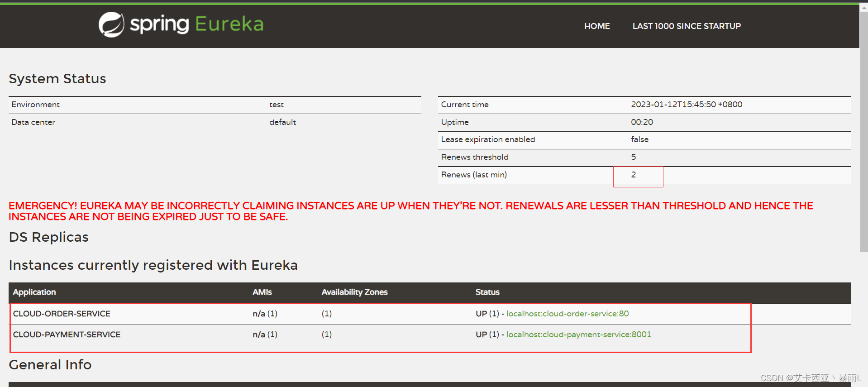The image size is (868, 387).
Task: Click UP (1) status of CLOUD-ORDER-SERVICE
Action: click(x=487, y=314)
